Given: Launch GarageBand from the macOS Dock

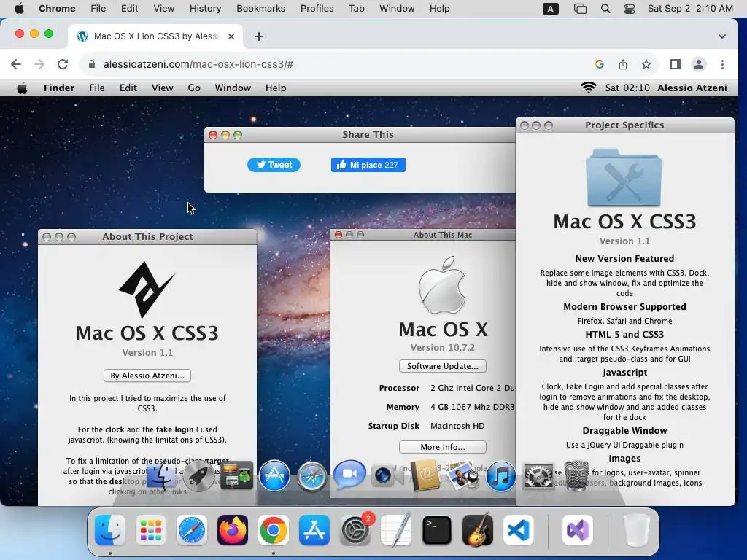Looking at the screenshot, I should click(x=477, y=530).
